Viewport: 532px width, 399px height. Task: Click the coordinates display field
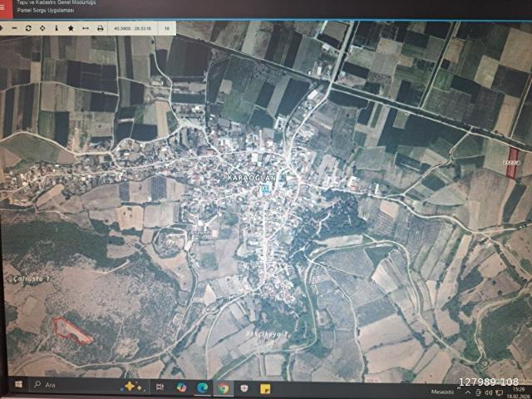click(133, 29)
